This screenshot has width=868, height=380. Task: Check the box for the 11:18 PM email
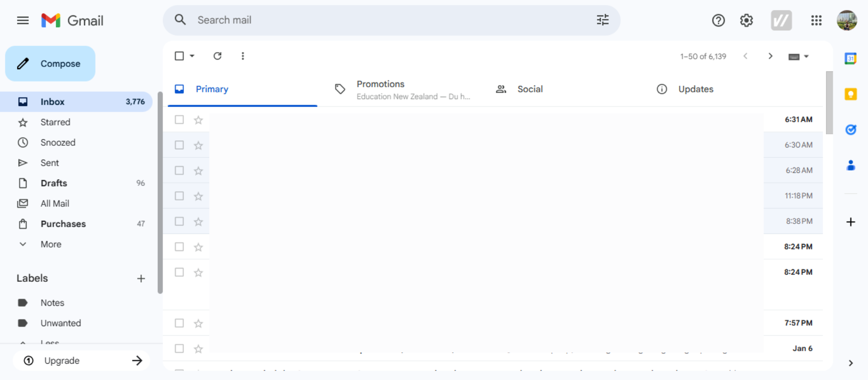click(179, 196)
